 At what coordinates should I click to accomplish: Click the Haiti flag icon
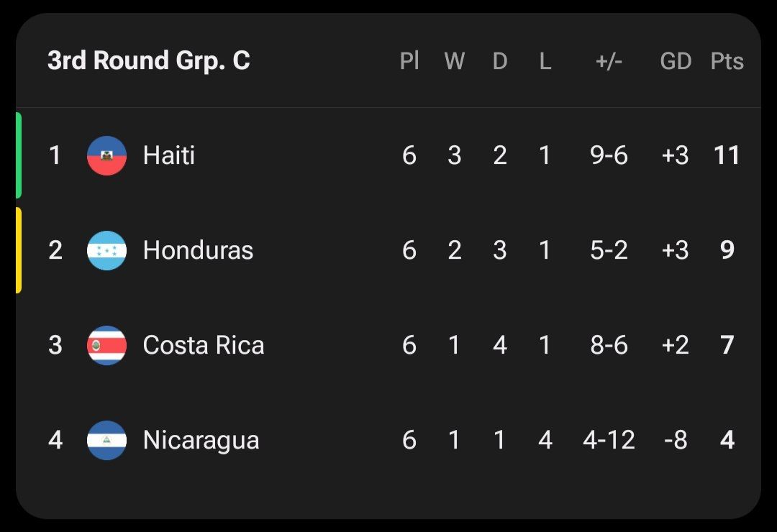point(106,155)
